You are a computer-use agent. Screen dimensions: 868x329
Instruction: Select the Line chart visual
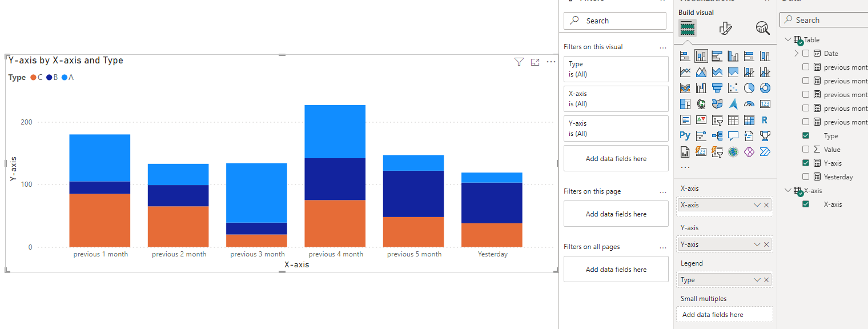[685, 72]
